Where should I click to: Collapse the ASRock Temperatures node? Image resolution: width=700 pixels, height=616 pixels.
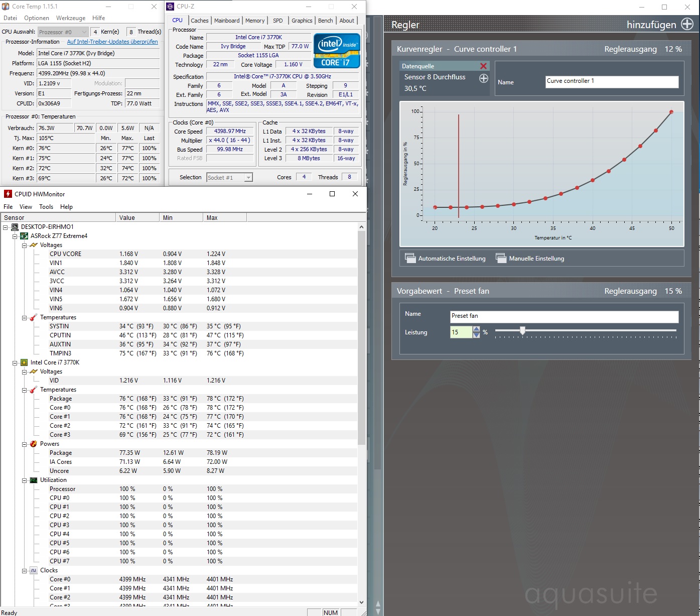coord(25,317)
